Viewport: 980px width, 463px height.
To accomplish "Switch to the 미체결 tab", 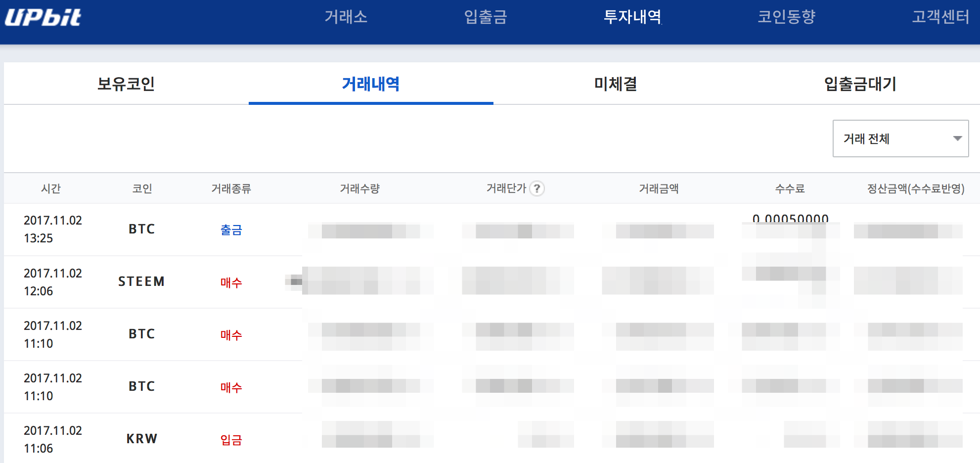I will (x=616, y=84).
